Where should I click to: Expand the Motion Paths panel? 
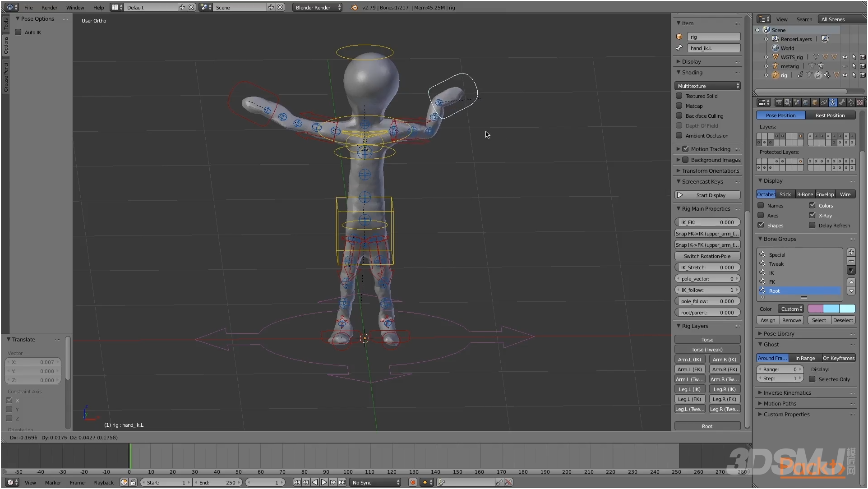click(x=776, y=403)
